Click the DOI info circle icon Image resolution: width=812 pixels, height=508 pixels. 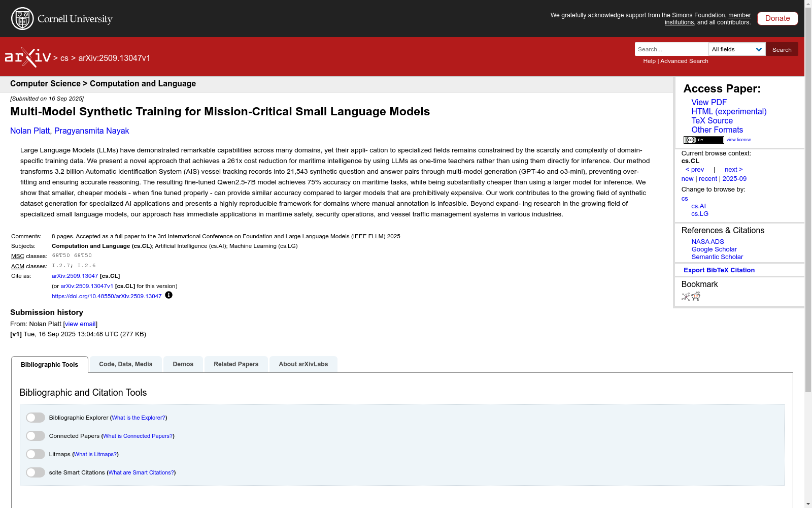(x=168, y=295)
